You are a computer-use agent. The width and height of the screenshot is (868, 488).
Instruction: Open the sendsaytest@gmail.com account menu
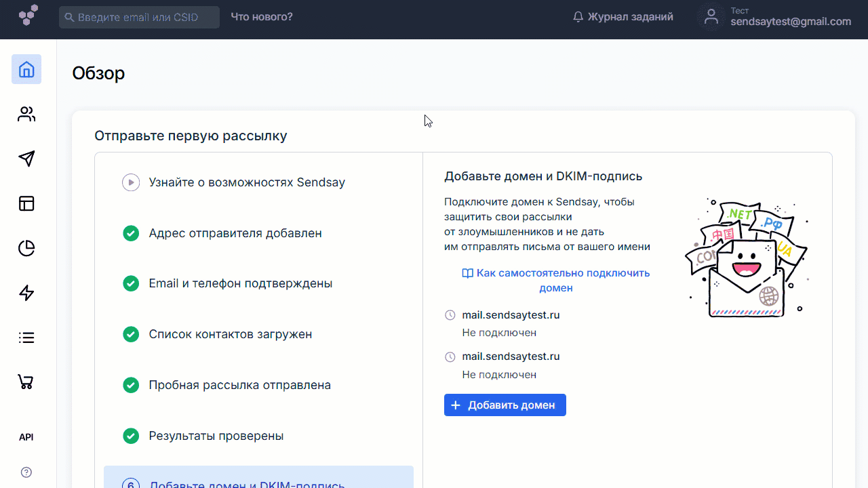tap(776, 18)
